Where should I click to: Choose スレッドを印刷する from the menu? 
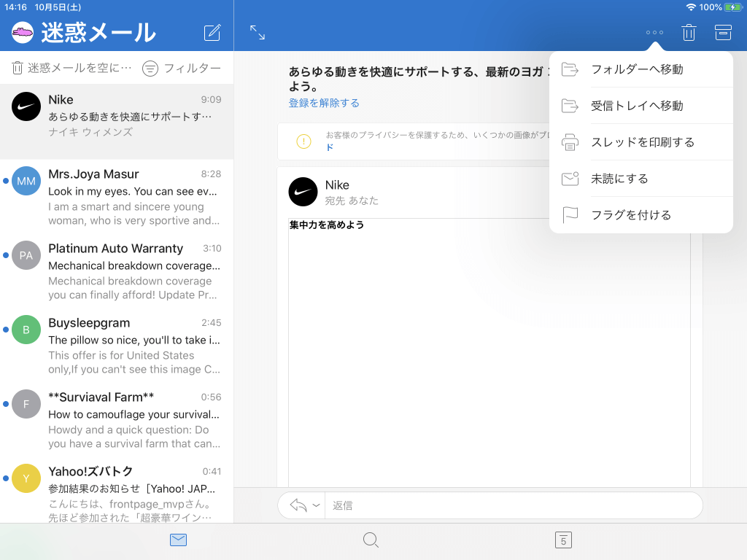point(640,142)
